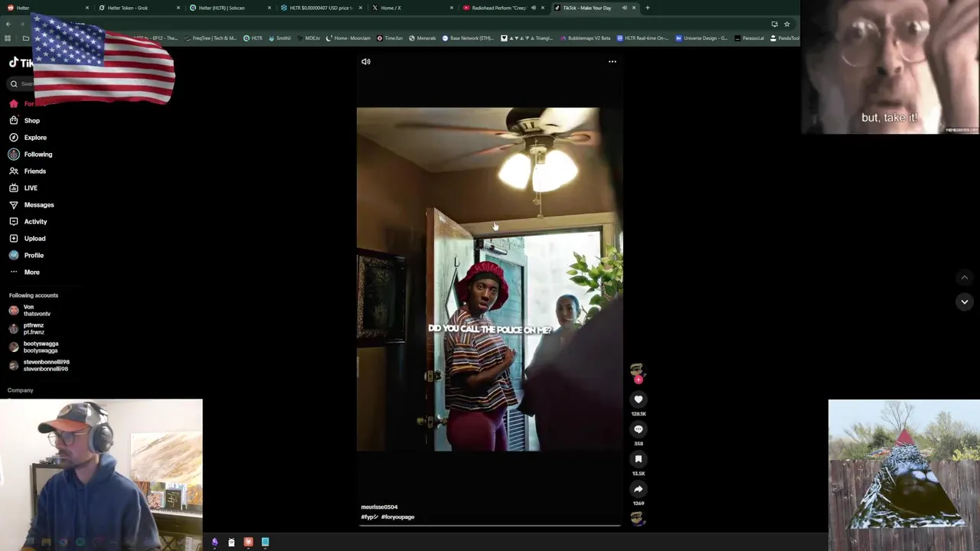Open the Bubblemaps V2 Beta bookmark

point(585,38)
